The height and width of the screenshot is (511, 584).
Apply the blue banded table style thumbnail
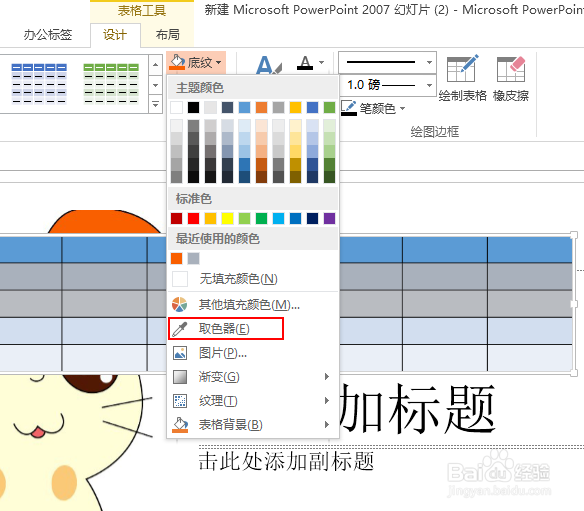(x=39, y=83)
